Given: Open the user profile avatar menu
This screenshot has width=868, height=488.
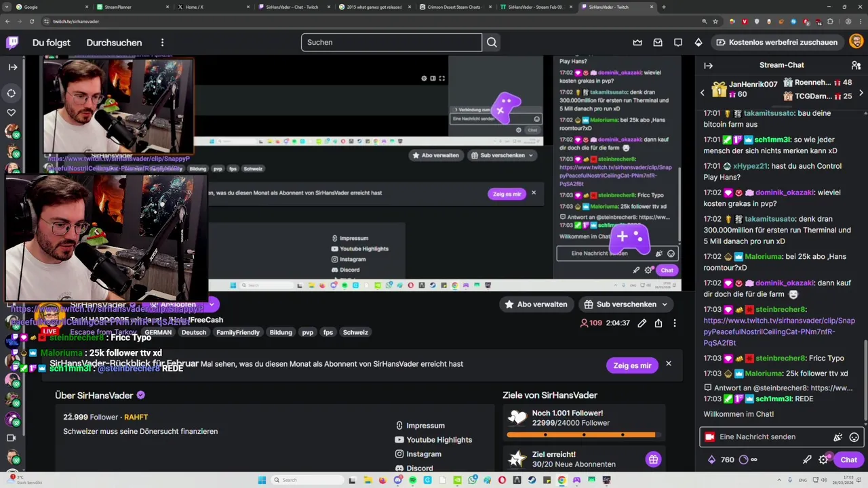Looking at the screenshot, I should 856,42.
